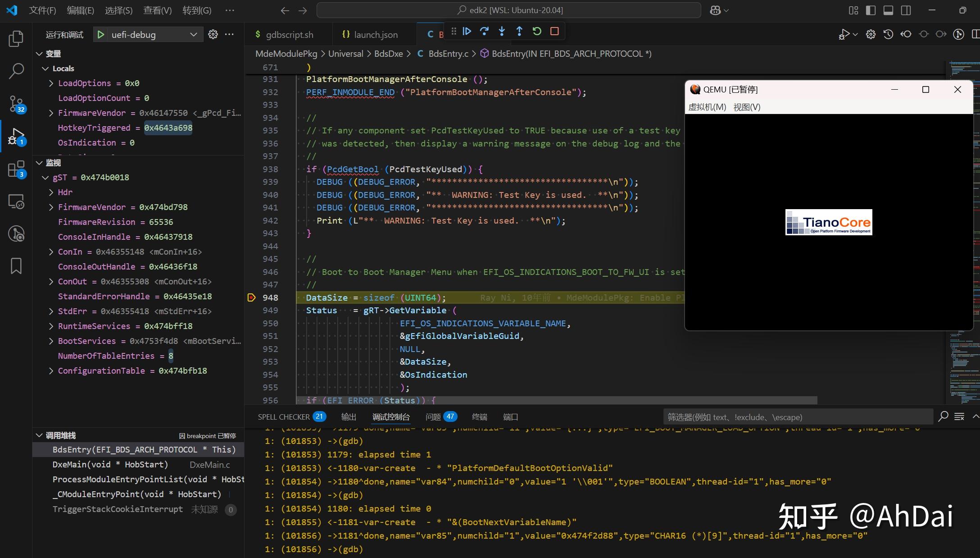Maximize the bottom panel with the chevron
The width and height of the screenshot is (980, 558).
975,416
